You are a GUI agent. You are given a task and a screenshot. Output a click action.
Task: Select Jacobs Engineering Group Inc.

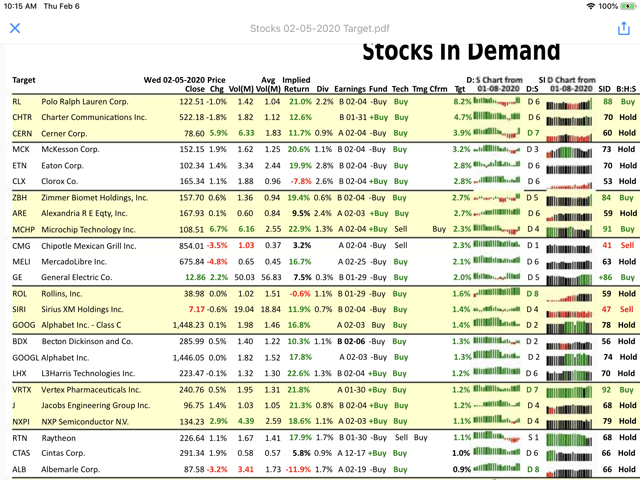pyautogui.click(x=96, y=406)
